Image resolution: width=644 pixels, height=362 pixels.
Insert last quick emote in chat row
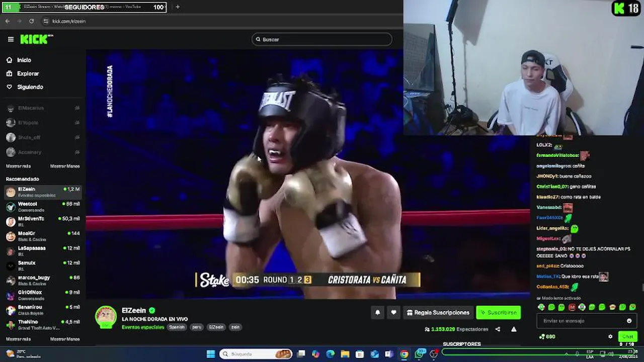(x=632, y=307)
